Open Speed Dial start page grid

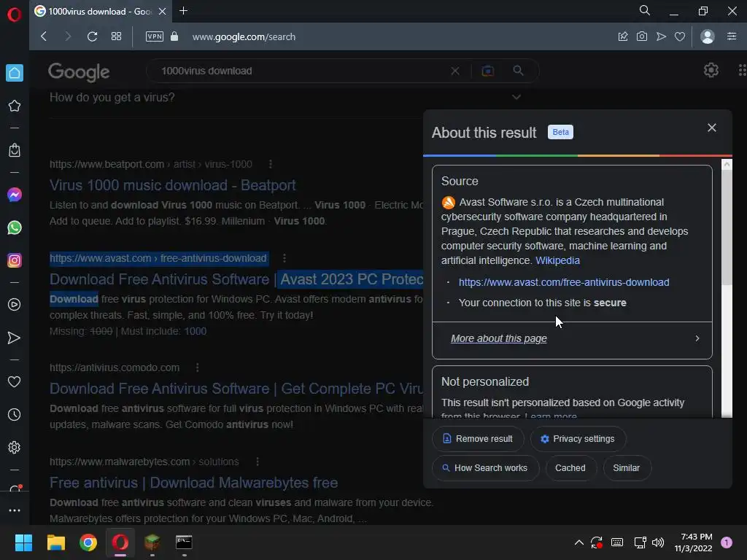point(116,36)
